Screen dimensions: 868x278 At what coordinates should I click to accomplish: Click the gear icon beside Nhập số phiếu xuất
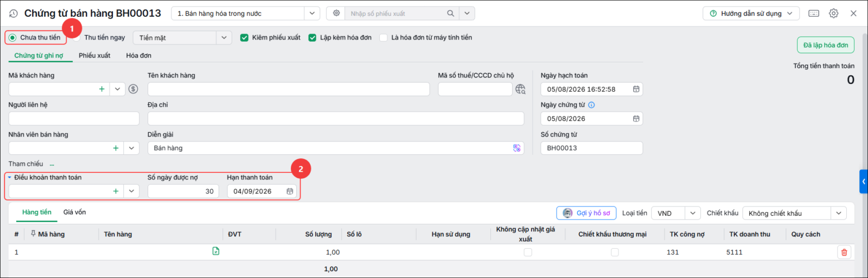coord(336,13)
